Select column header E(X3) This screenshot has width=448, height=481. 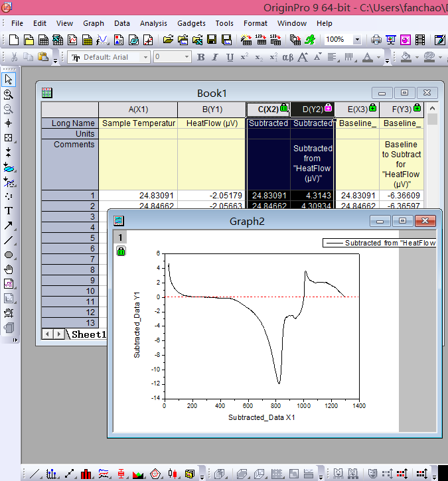357,109
